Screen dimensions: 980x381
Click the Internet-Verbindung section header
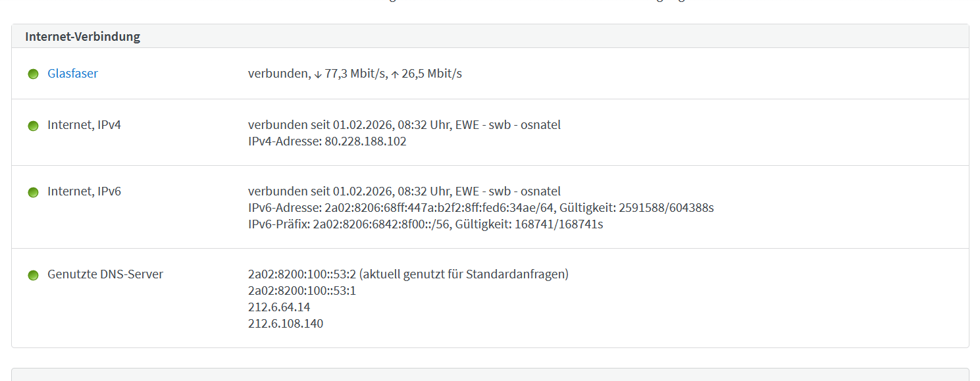tap(82, 37)
